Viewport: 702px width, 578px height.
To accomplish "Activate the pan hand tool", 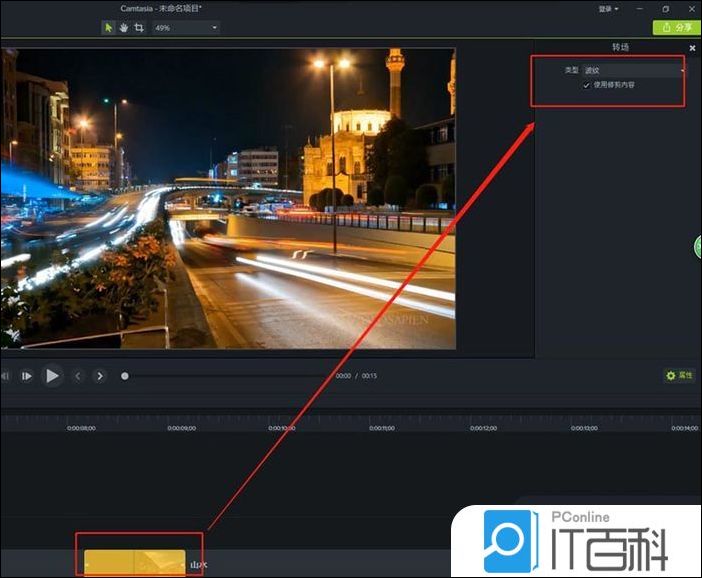I will pos(123,28).
